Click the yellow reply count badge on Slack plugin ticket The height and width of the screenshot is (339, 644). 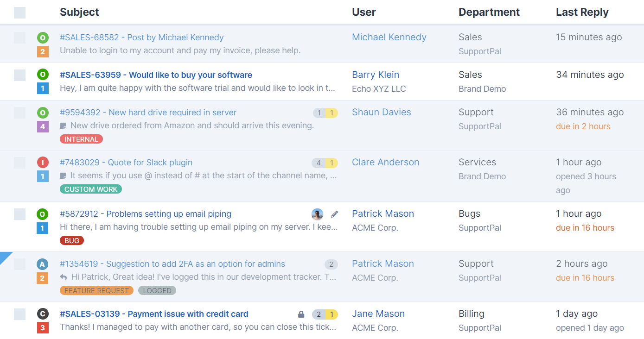pos(331,163)
